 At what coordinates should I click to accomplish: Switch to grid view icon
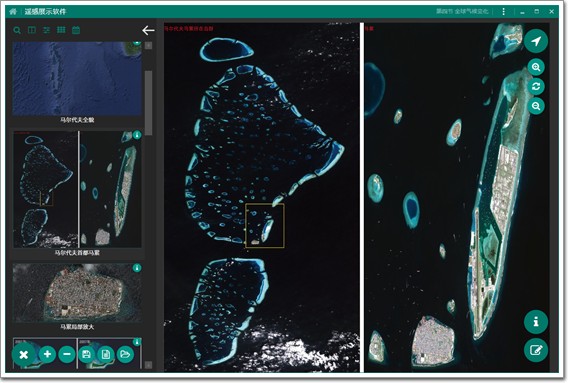tap(61, 30)
